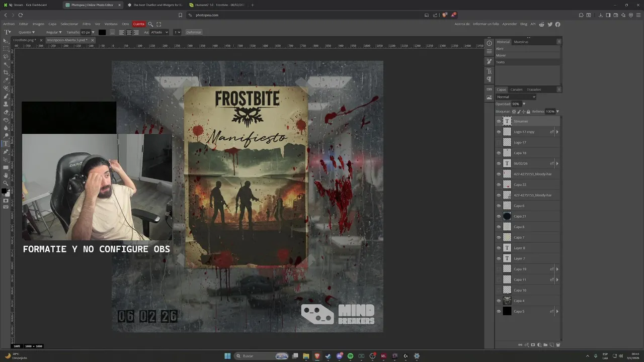Align text left in options bar

tap(122, 32)
